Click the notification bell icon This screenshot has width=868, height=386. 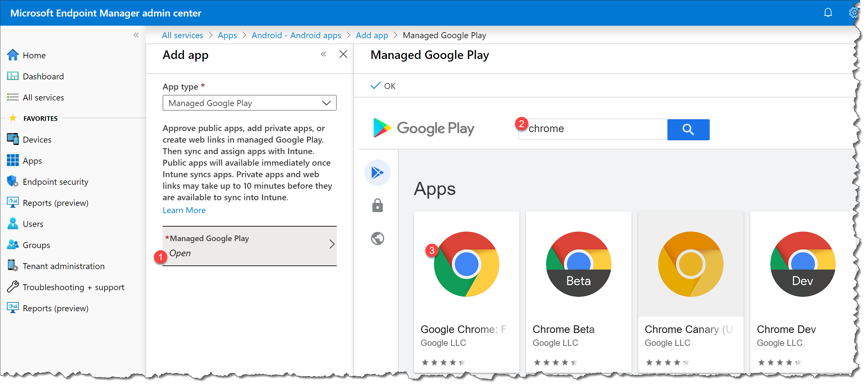tap(828, 13)
